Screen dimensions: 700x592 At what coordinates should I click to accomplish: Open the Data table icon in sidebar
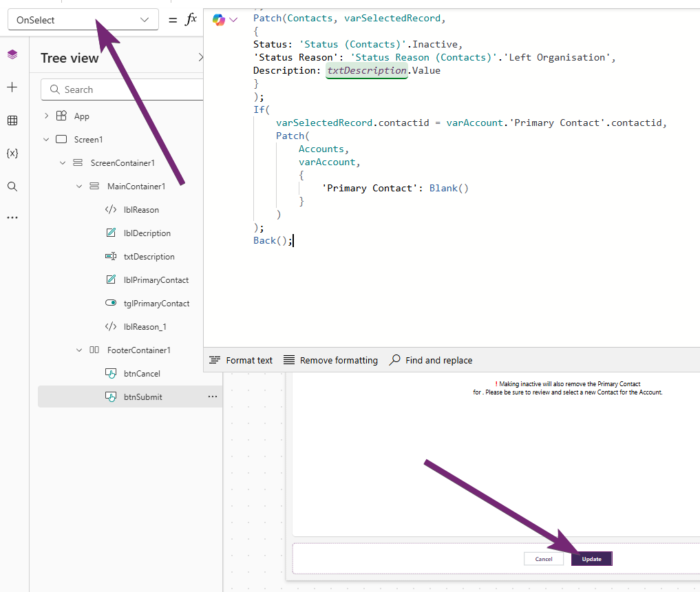12,120
